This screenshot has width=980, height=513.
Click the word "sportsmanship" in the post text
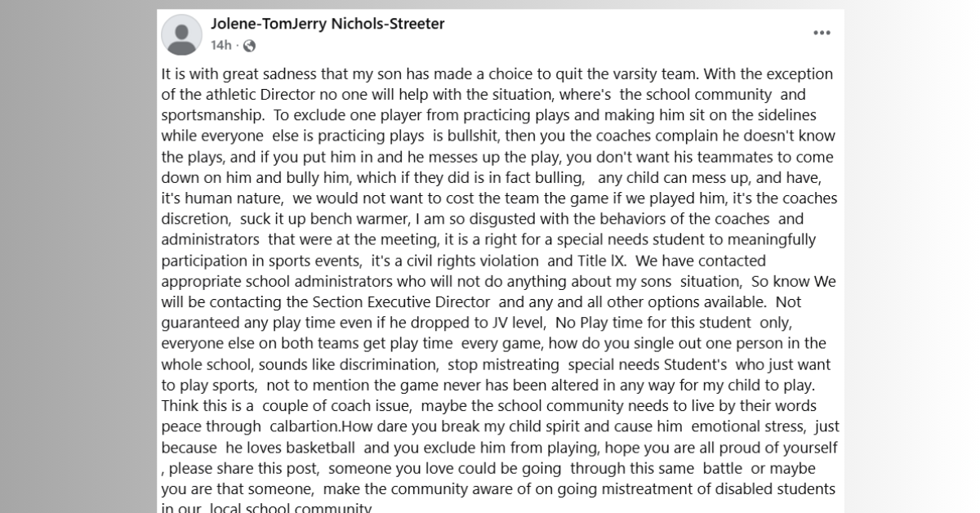[208, 115]
